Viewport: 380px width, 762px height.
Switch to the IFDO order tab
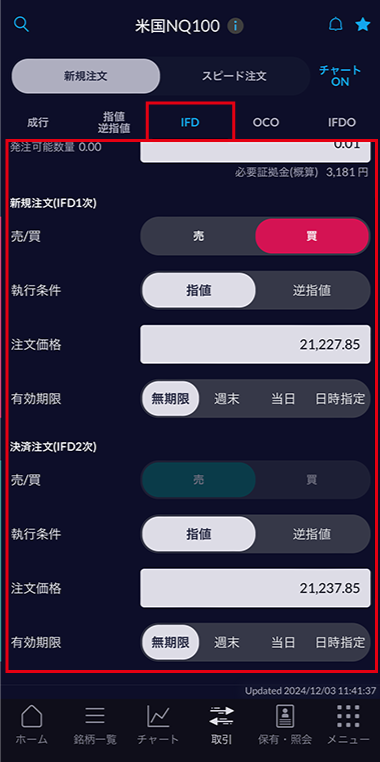point(342,122)
